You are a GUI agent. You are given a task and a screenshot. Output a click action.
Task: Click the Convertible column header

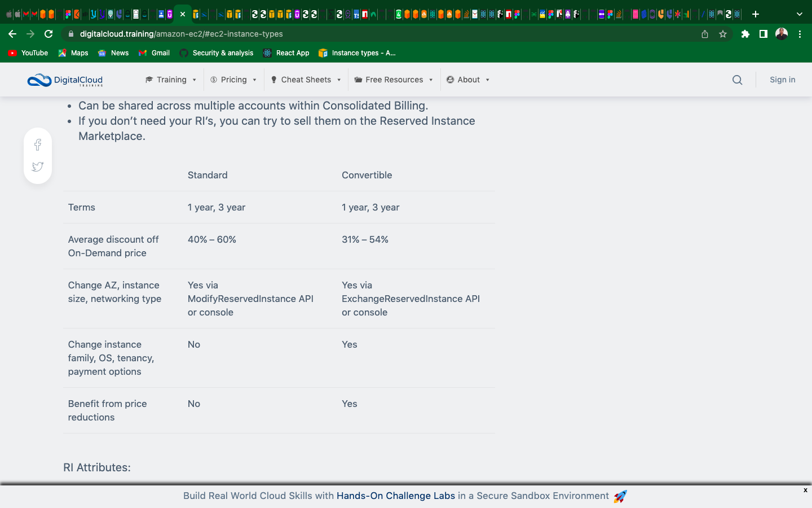click(x=367, y=175)
